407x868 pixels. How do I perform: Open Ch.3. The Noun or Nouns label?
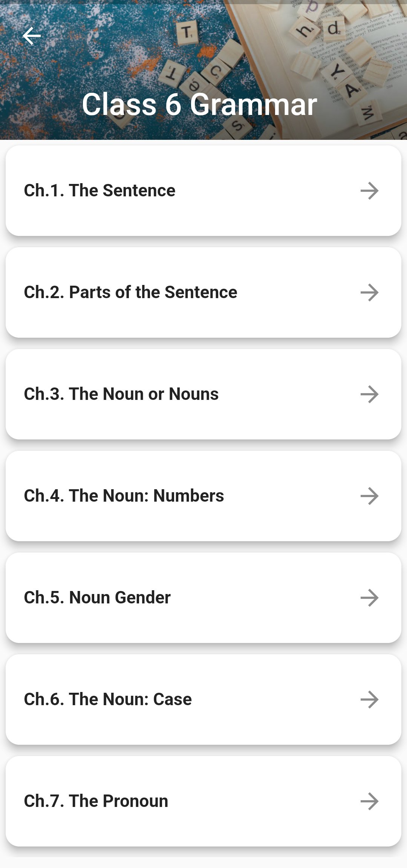tap(121, 394)
